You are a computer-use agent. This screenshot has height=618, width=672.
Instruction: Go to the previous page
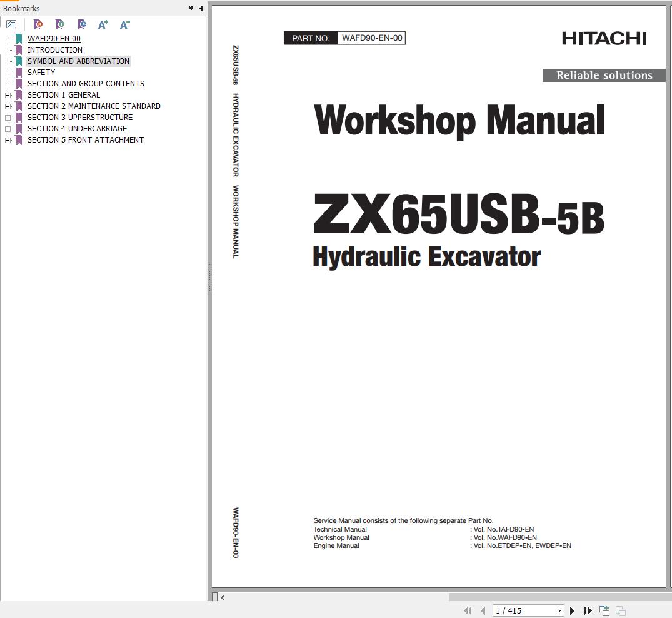click(483, 610)
